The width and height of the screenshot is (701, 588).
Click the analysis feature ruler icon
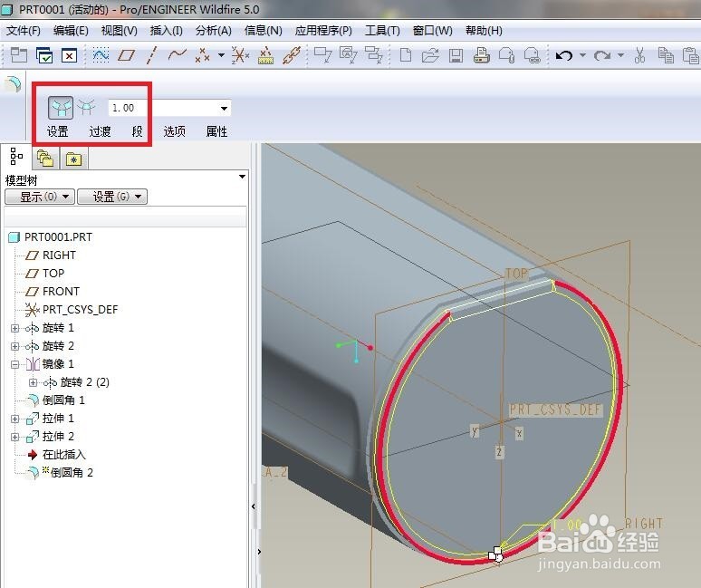[266, 55]
